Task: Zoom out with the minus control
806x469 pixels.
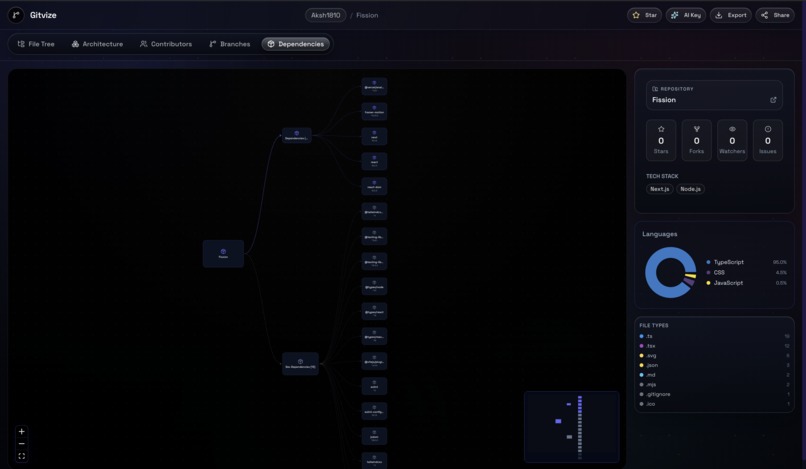Action: [x=22, y=444]
